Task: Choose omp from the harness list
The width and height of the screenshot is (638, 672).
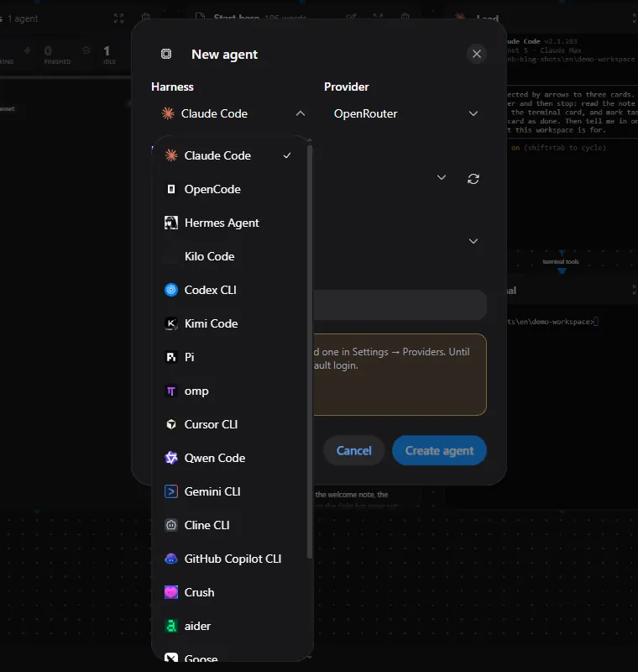Action: point(227,391)
